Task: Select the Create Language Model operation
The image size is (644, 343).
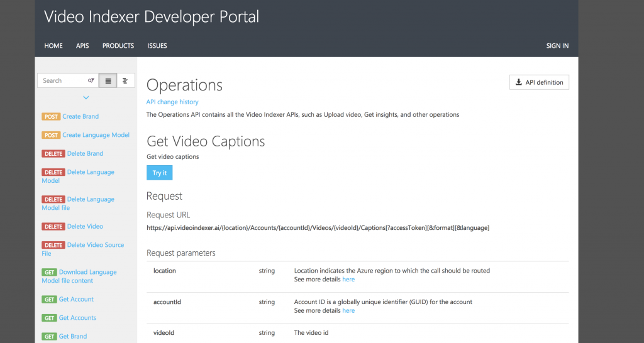Action: pos(96,135)
